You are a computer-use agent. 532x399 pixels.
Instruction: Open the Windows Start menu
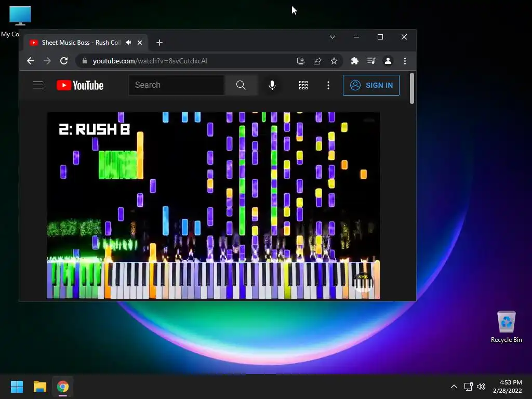coord(17,387)
